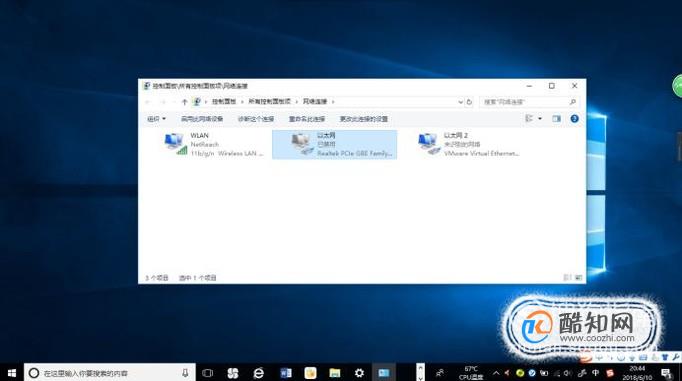
Task: Open the Action Center notification icon
Action: pos(666,373)
